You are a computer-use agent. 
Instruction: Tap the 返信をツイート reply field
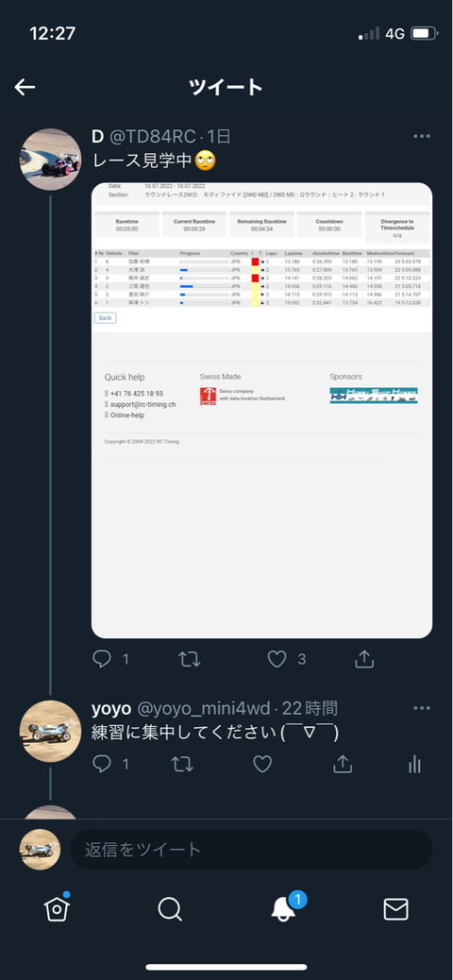[251, 850]
